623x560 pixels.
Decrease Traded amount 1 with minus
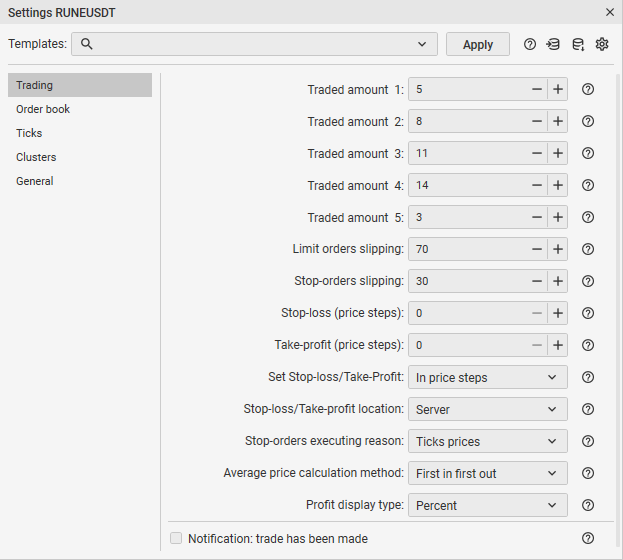click(x=537, y=89)
